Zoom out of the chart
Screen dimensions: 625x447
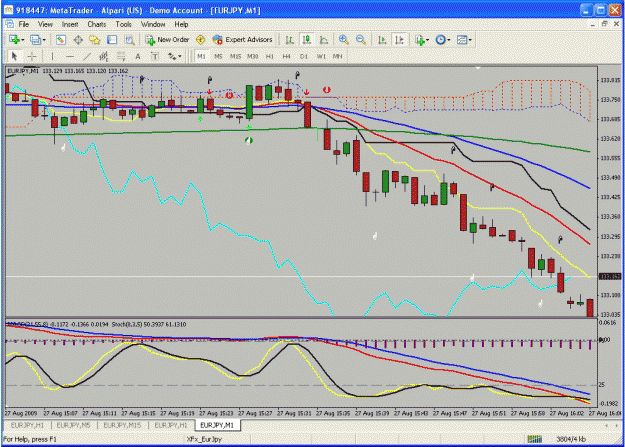pos(360,40)
